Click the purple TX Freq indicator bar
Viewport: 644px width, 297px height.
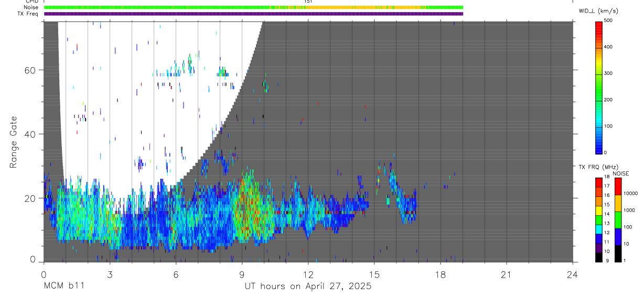[x=253, y=14]
